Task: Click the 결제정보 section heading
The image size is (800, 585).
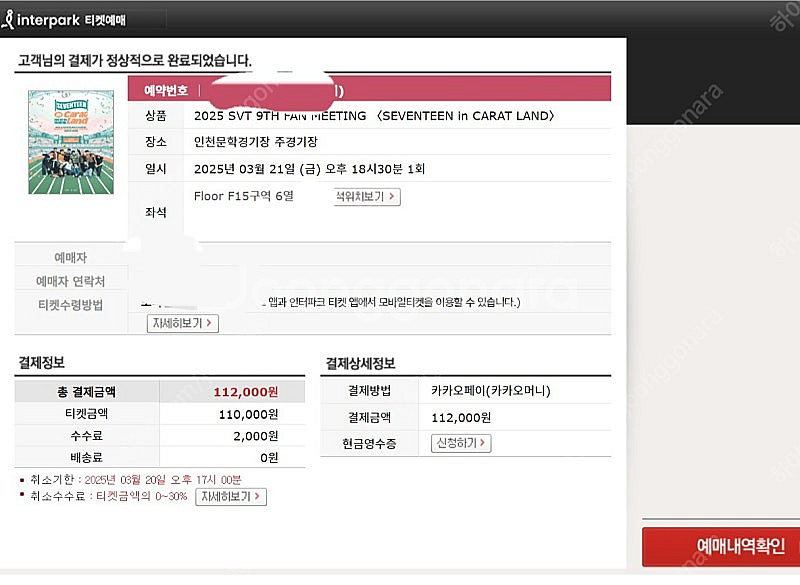Action: [x=41, y=363]
